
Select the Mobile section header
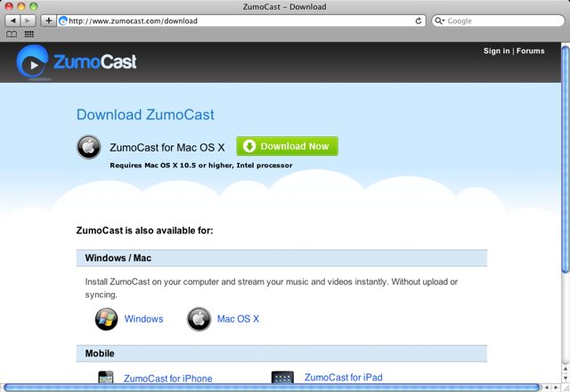(x=281, y=354)
